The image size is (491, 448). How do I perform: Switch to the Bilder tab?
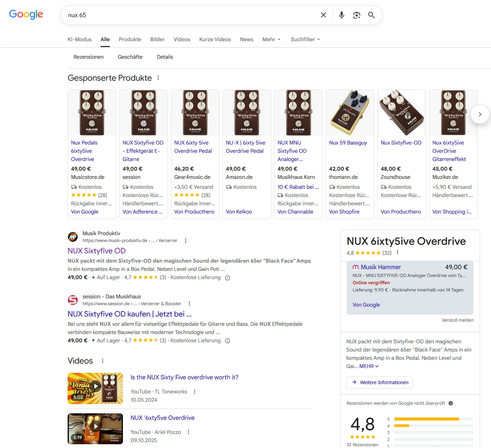click(x=157, y=39)
